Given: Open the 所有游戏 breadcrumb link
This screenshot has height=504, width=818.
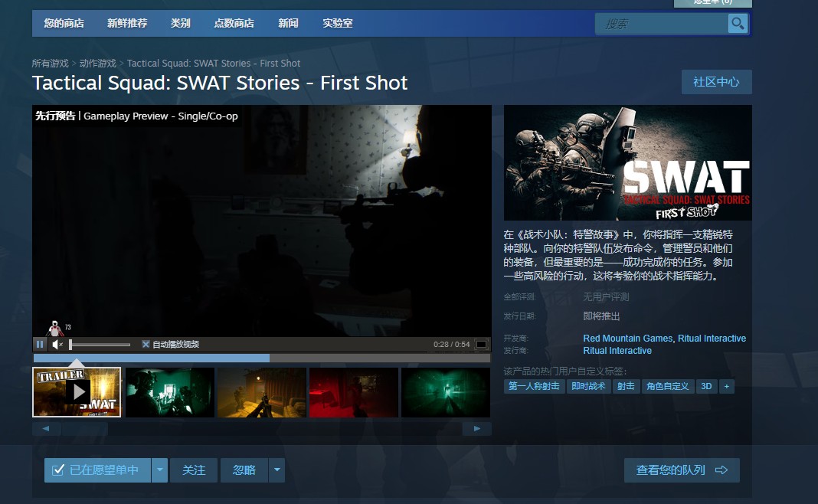Looking at the screenshot, I should point(50,63).
